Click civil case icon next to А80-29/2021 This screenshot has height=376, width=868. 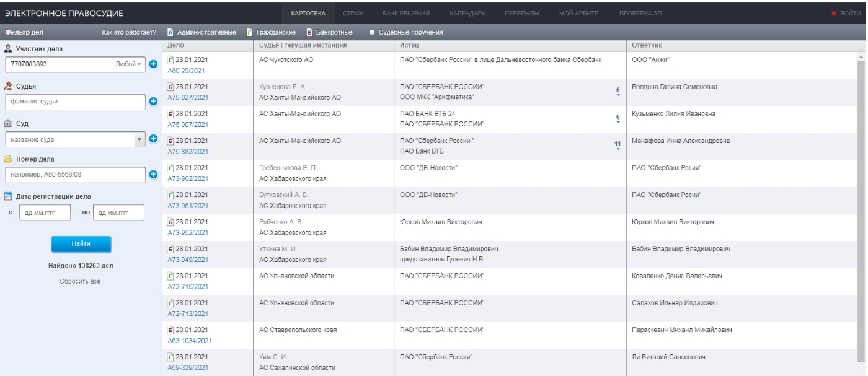click(x=171, y=59)
